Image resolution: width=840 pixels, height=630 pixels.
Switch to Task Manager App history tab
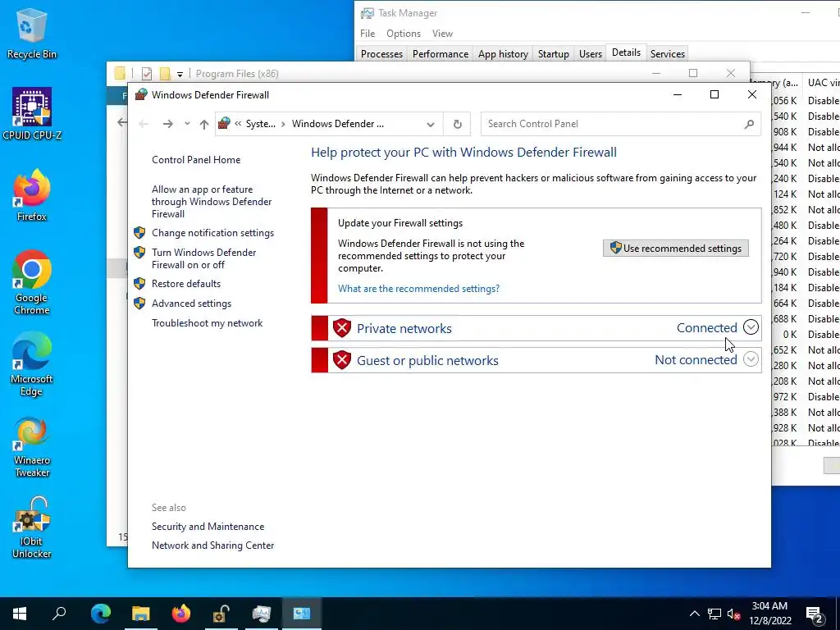point(503,53)
